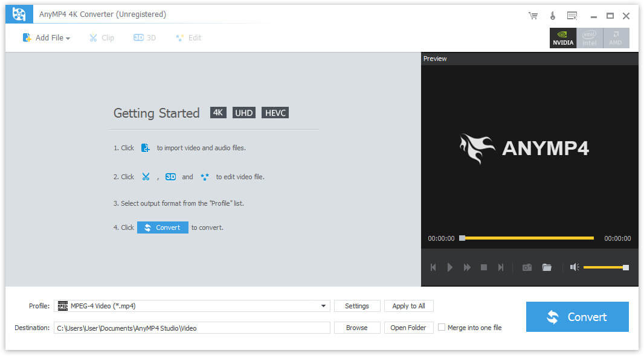
Task: Open the Edit effects tool
Action: coord(188,38)
